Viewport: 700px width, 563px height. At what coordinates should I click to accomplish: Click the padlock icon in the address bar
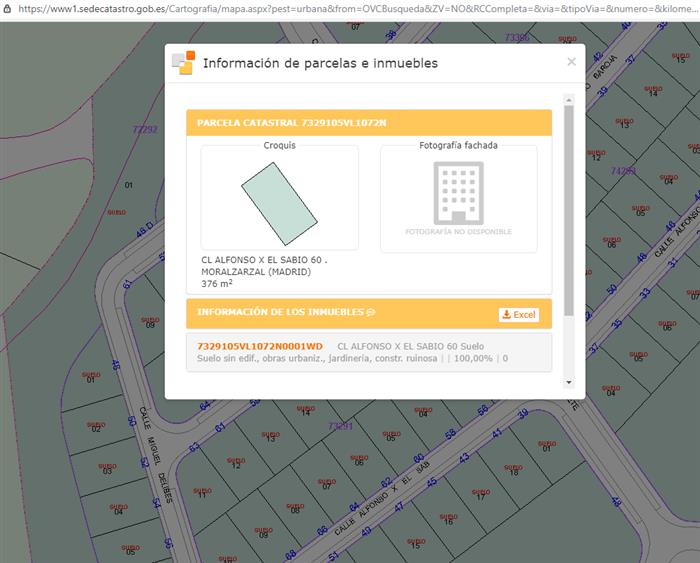7,8
